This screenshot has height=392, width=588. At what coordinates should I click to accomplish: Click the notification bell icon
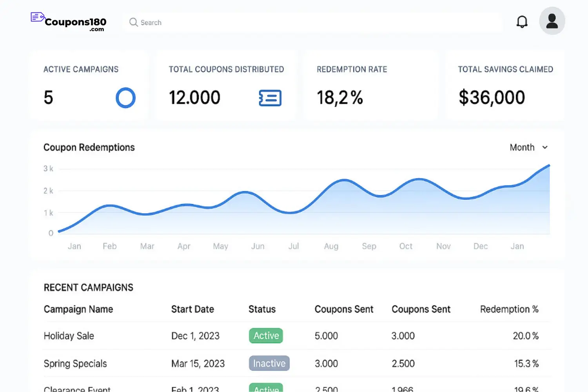[x=522, y=22]
